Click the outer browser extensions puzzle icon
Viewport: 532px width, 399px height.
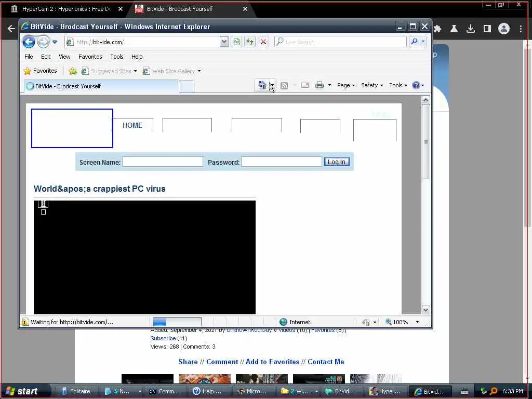[437, 29]
